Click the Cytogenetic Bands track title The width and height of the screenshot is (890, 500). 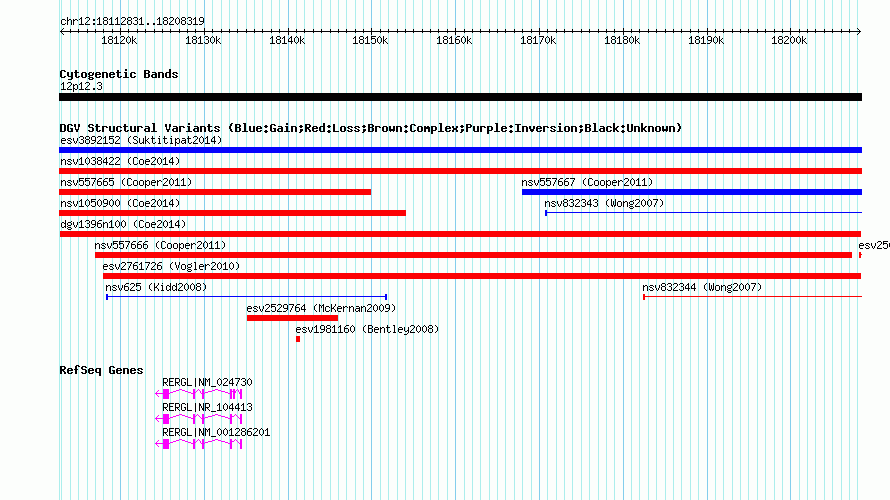(119, 74)
